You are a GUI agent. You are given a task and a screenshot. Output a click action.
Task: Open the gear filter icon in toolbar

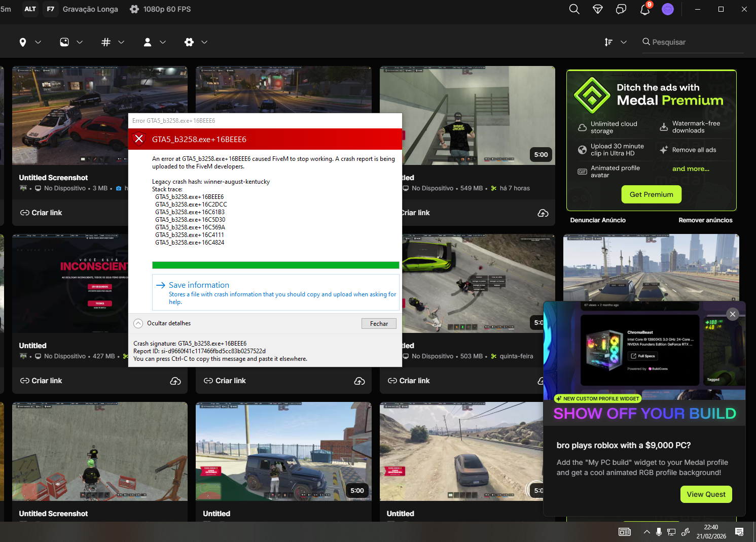(x=189, y=42)
